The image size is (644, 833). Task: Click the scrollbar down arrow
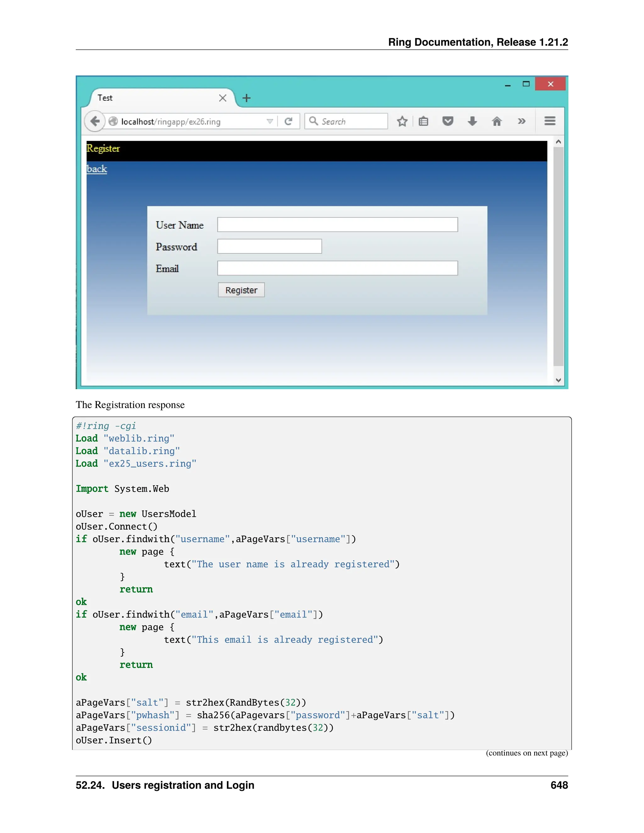coord(558,380)
